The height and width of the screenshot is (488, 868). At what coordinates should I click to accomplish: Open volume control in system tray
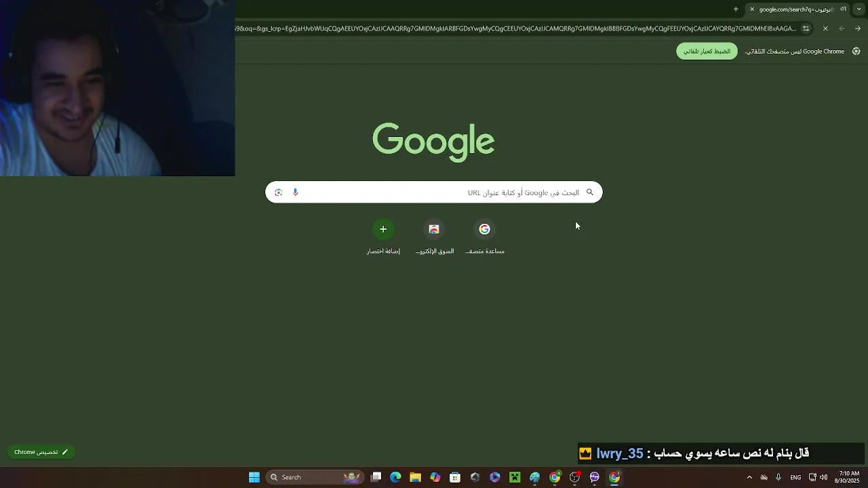[823, 477]
